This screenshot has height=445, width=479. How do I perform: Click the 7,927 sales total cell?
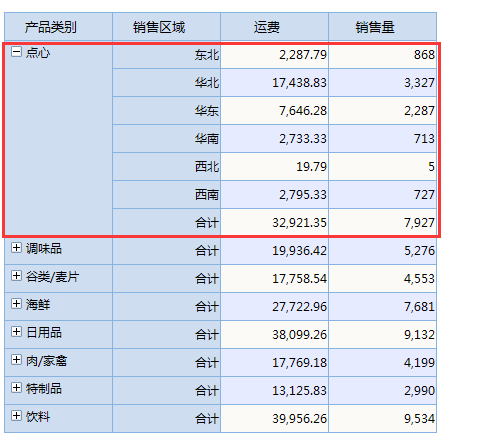point(382,223)
